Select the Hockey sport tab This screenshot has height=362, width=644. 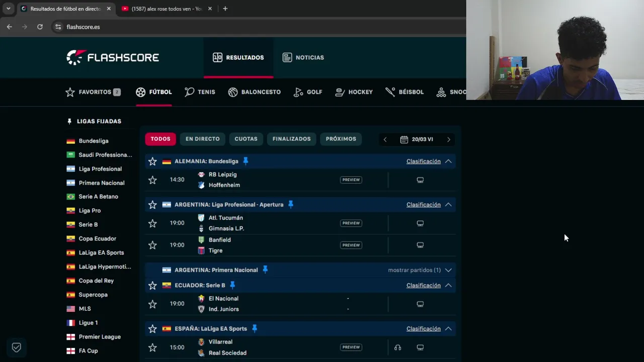click(354, 92)
